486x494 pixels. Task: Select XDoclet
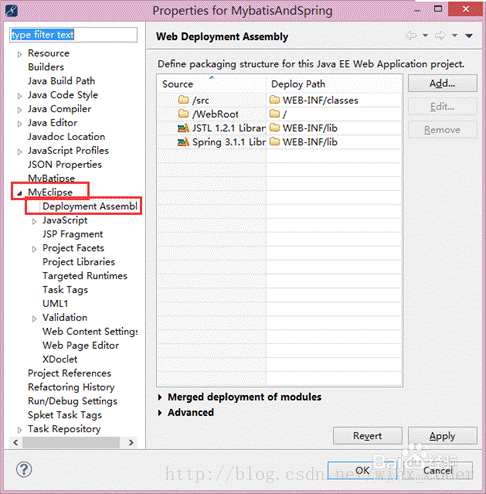60,359
